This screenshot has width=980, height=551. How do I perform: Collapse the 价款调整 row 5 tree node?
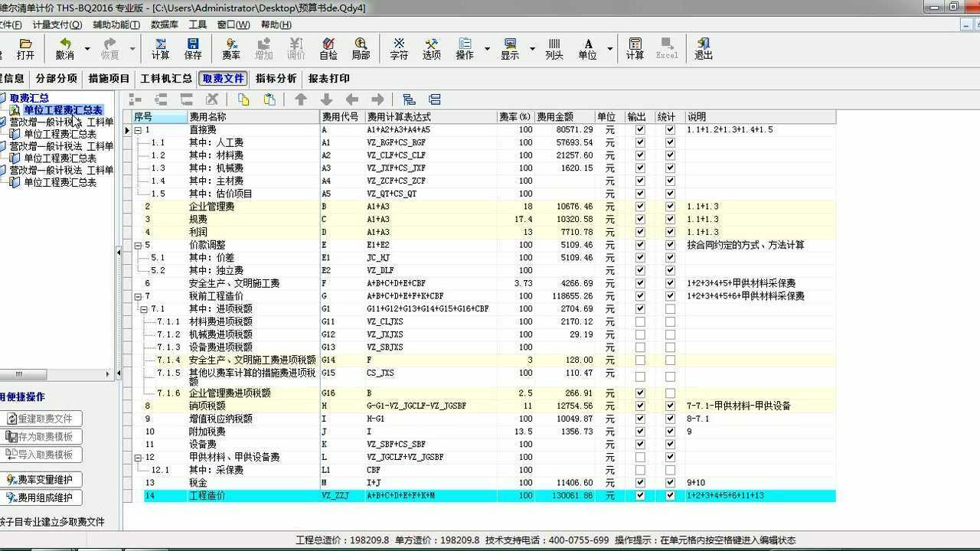click(x=139, y=246)
